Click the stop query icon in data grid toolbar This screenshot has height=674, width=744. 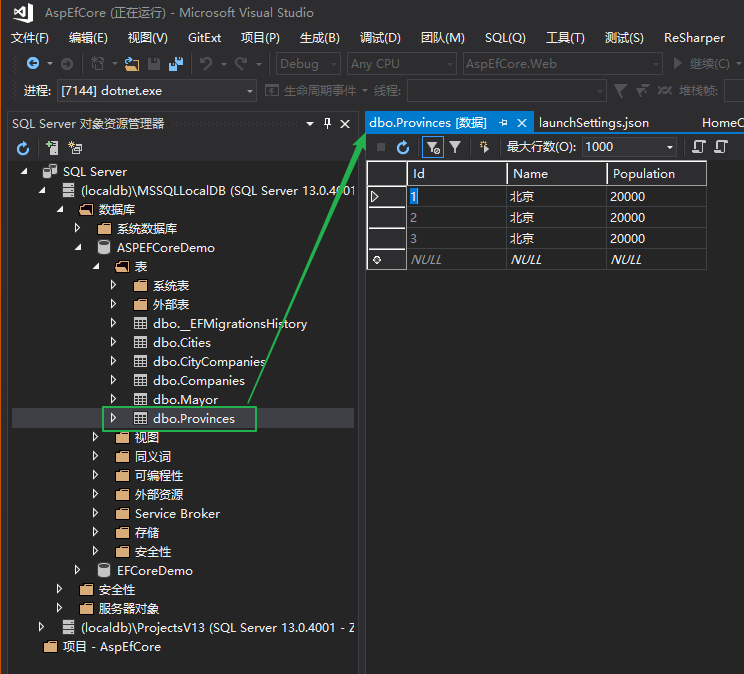381,147
